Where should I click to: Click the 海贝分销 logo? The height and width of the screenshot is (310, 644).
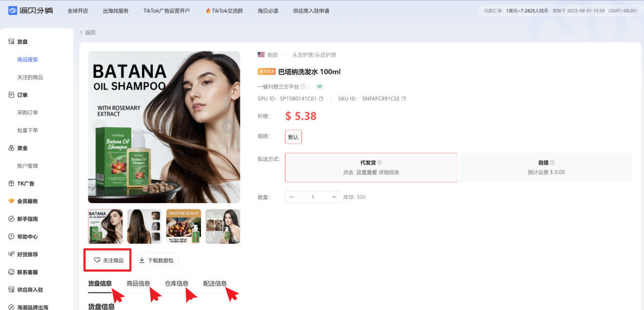coord(30,10)
